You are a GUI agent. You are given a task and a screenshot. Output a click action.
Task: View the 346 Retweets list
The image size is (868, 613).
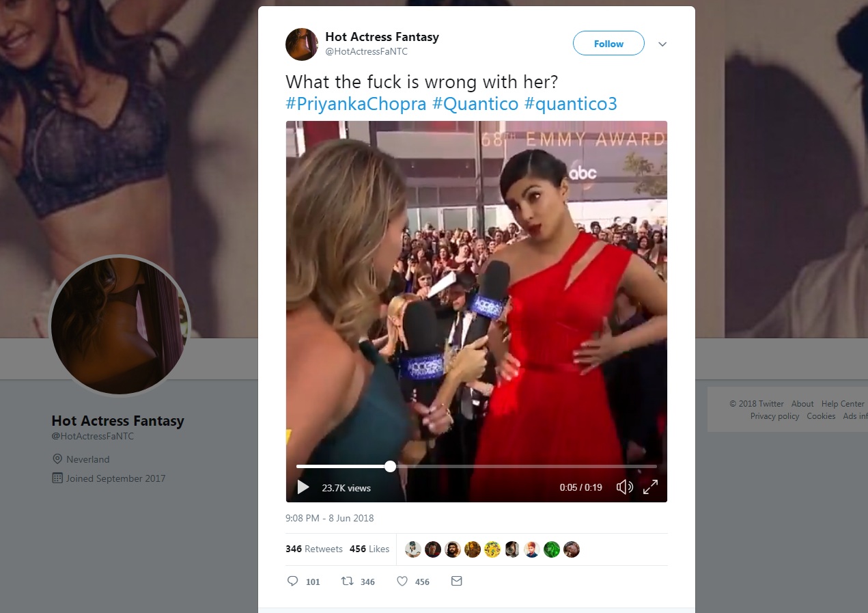coord(313,549)
